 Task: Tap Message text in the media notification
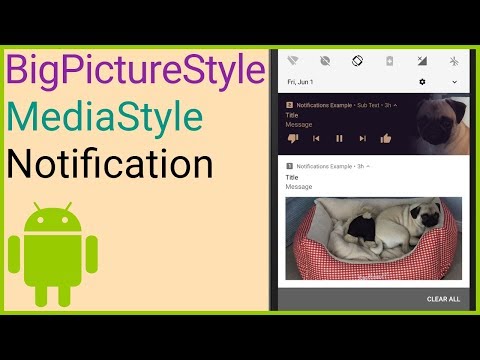(299, 125)
